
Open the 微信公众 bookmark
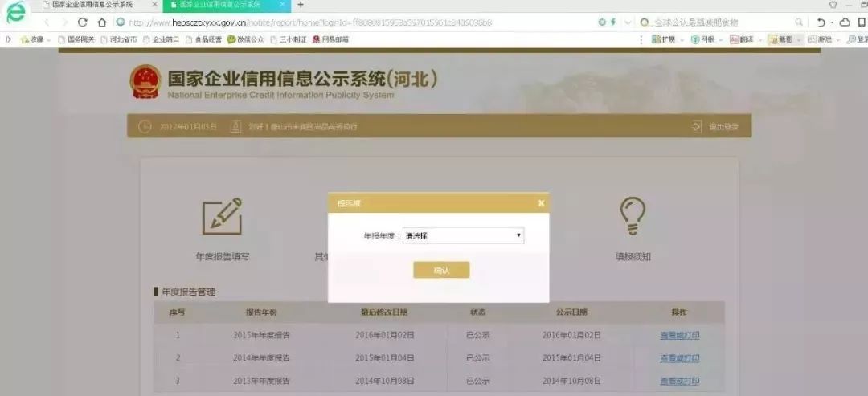[247, 40]
